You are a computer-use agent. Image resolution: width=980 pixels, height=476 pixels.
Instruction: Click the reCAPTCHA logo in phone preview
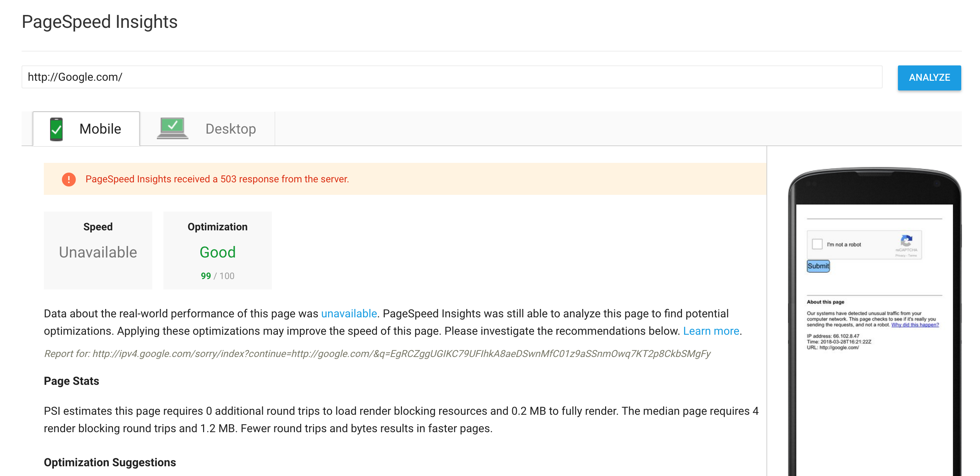pos(906,241)
